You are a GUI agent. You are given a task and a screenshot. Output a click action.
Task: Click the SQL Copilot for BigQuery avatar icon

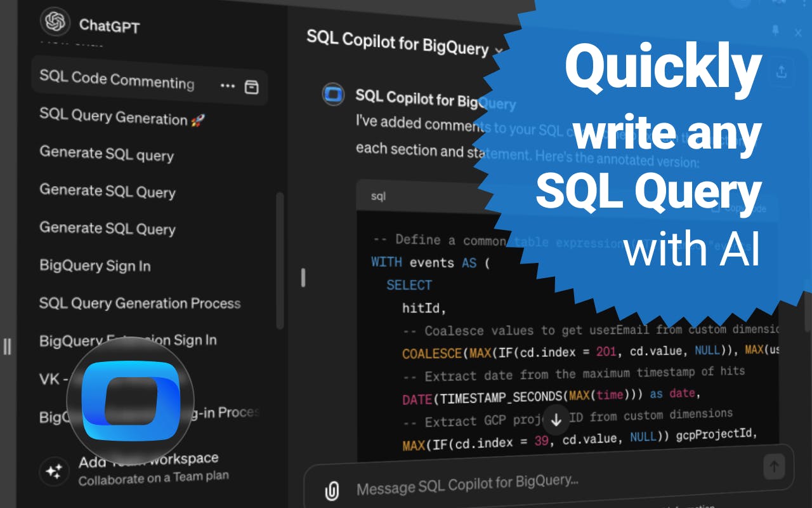(x=334, y=95)
